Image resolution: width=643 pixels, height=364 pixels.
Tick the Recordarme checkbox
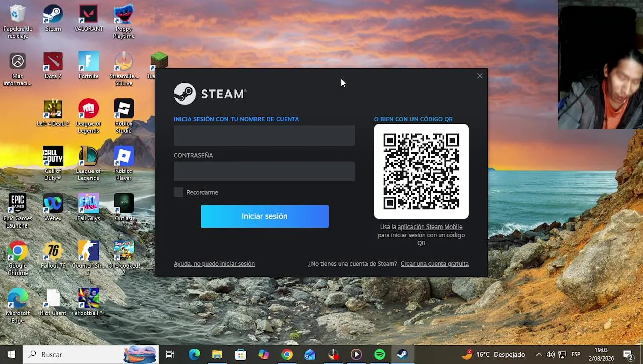178,192
